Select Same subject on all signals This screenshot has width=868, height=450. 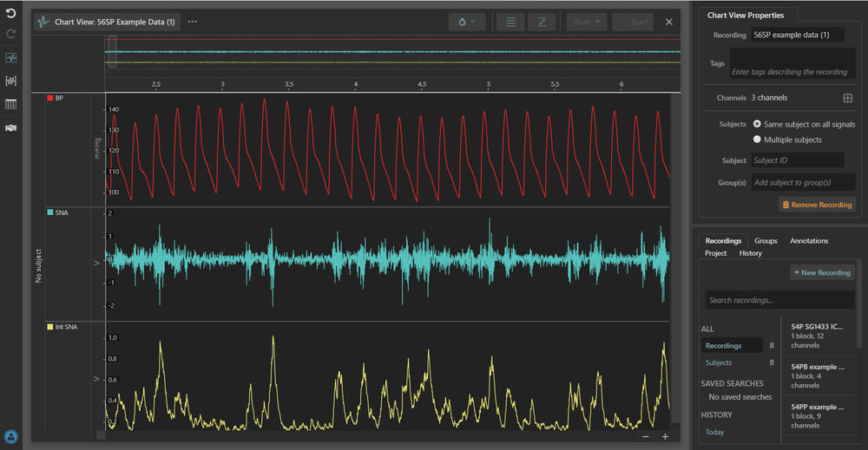coord(758,124)
